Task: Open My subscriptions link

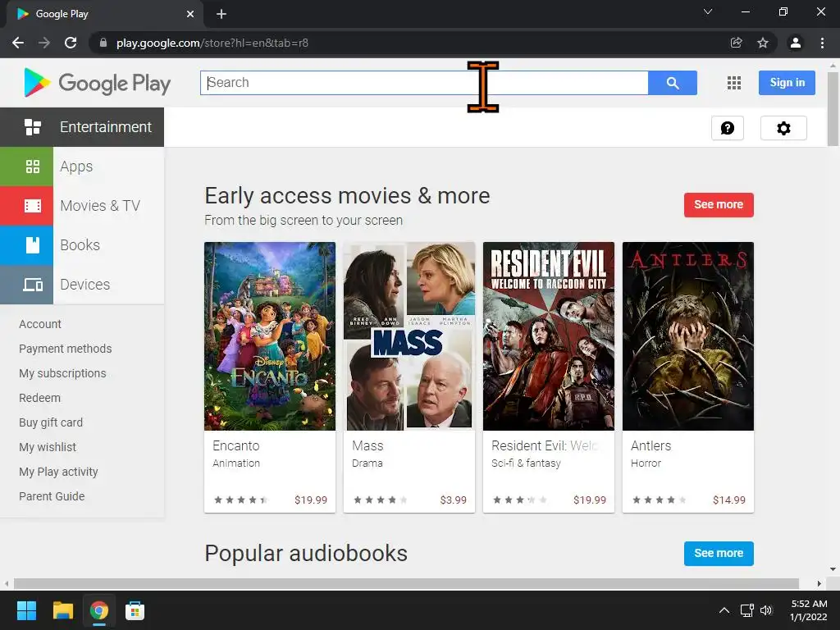Action: click(62, 373)
